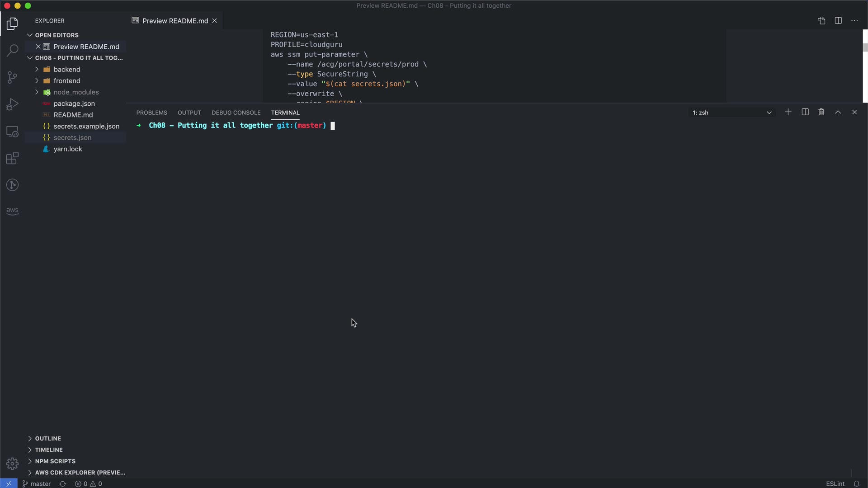The width and height of the screenshot is (868, 488).
Task: Split the terminal panel
Action: [x=805, y=112]
